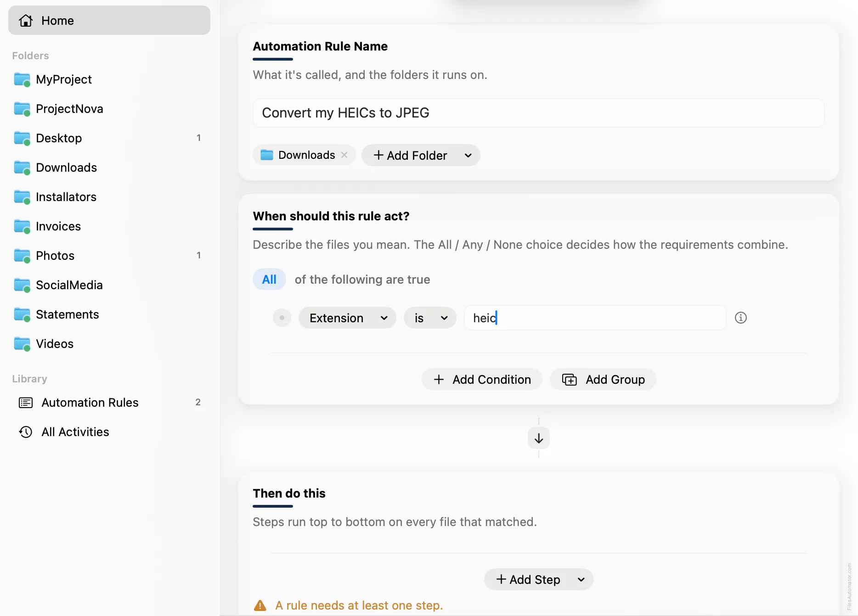Click the condition drag handle dot

click(x=282, y=318)
